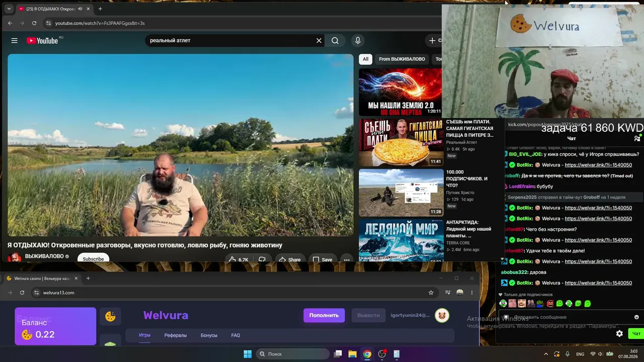Select the Я ОТДЫХАЮ YouTube tab
The image size is (644, 362).
coord(54,9)
